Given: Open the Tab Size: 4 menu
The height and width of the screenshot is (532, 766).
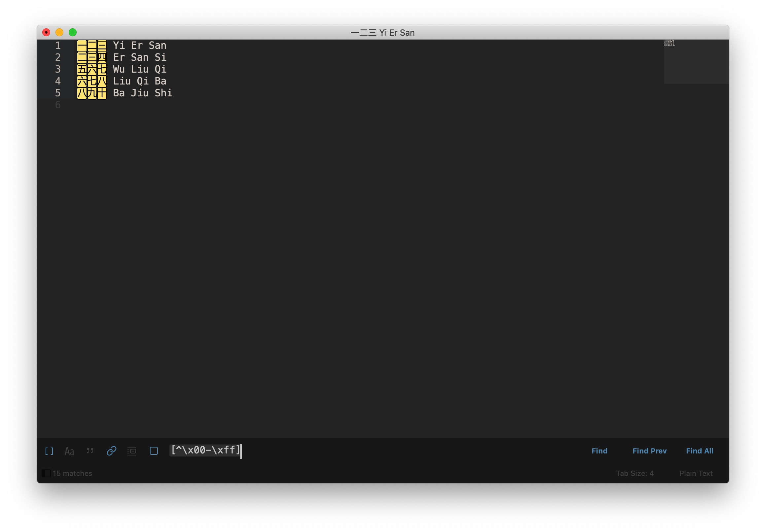Looking at the screenshot, I should coord(634,473).
